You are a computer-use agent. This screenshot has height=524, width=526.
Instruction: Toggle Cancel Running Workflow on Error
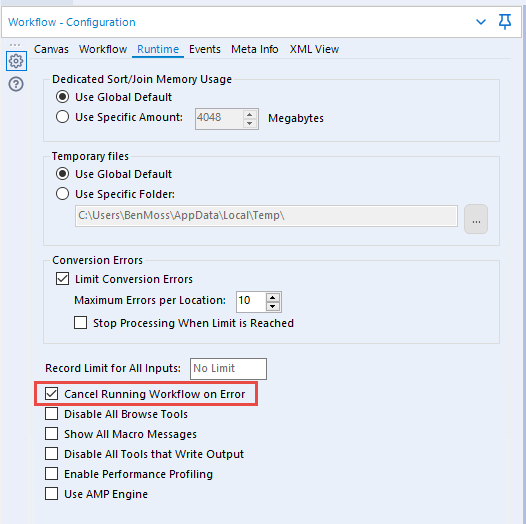(x=51, y=394)
